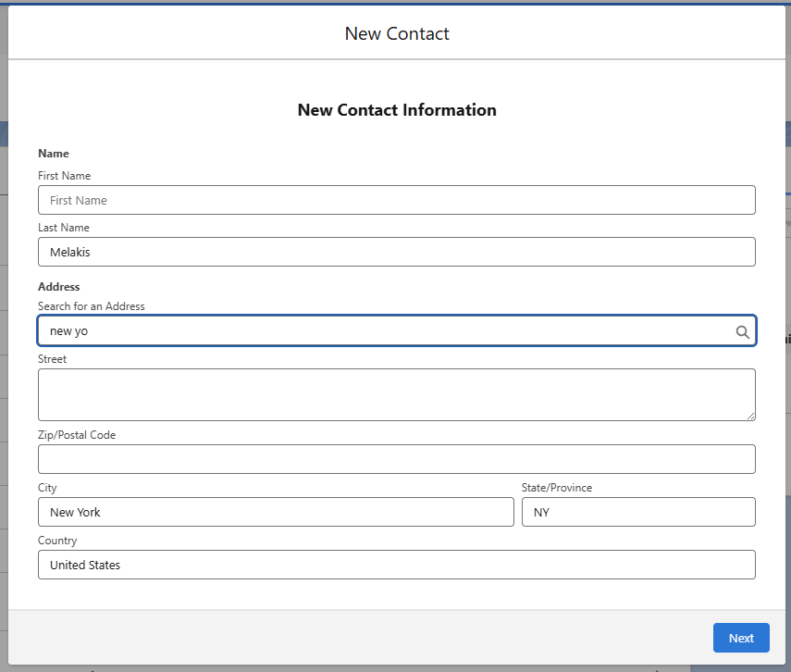
Task: Select the Last Name field containing Melakis
Action: click(397, 252)
